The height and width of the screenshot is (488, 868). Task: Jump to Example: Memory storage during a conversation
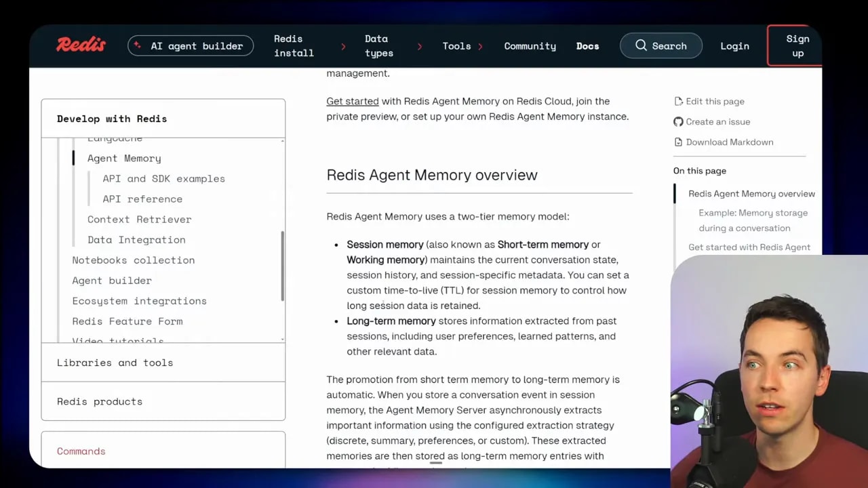(x=753, y=220)
